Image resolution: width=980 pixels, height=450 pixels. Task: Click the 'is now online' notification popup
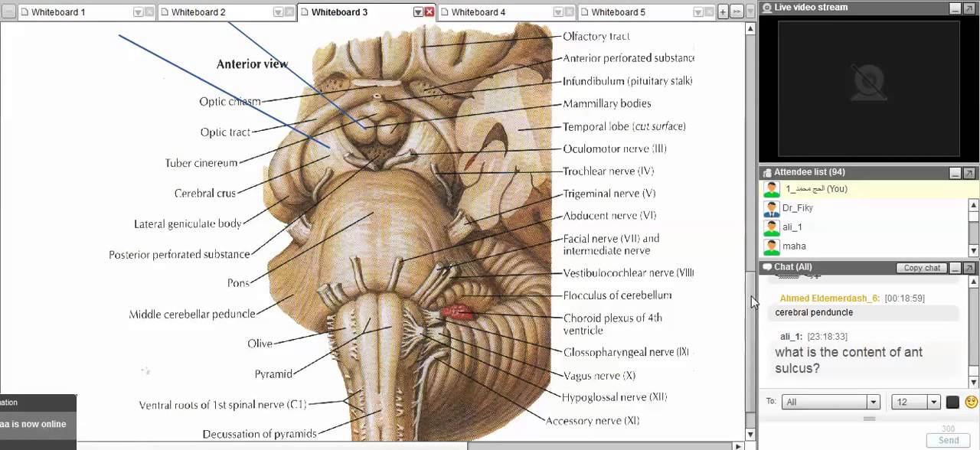38,422
